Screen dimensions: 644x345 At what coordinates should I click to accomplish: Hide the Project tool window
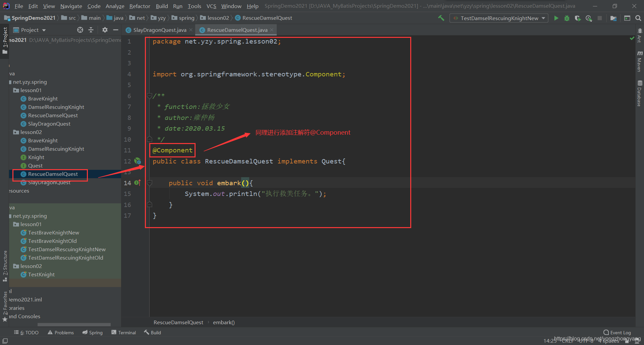(x=116, y=30)
